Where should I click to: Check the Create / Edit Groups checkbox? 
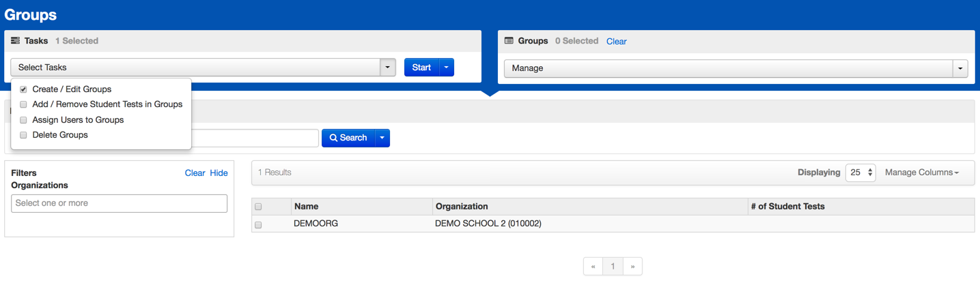[24, 89]
